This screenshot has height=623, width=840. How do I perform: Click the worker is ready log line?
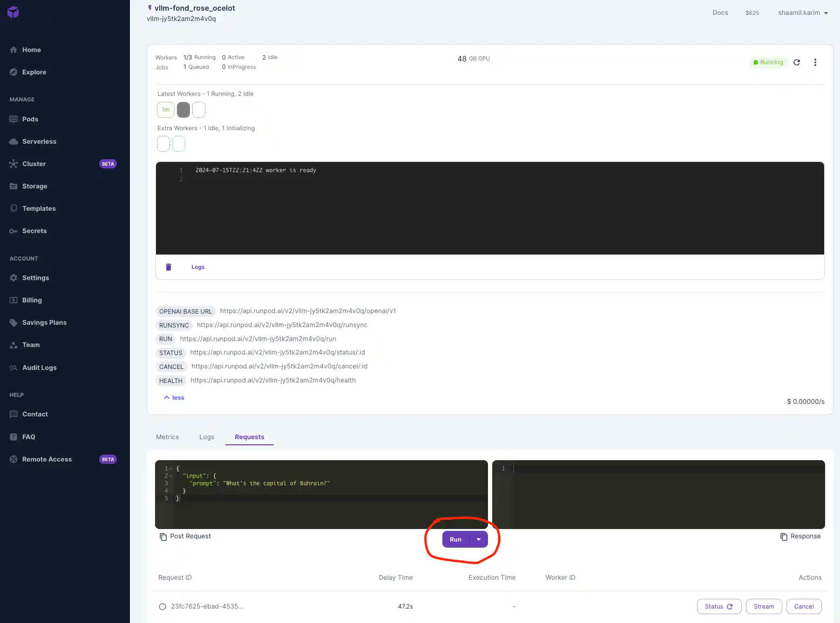click(256, 170)
